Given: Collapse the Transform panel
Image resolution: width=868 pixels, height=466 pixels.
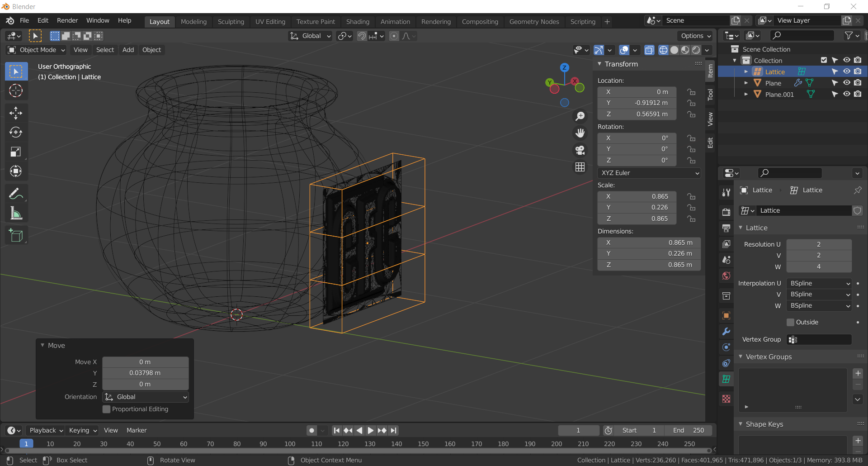Looking at the screenshot, I should point(599,64).
